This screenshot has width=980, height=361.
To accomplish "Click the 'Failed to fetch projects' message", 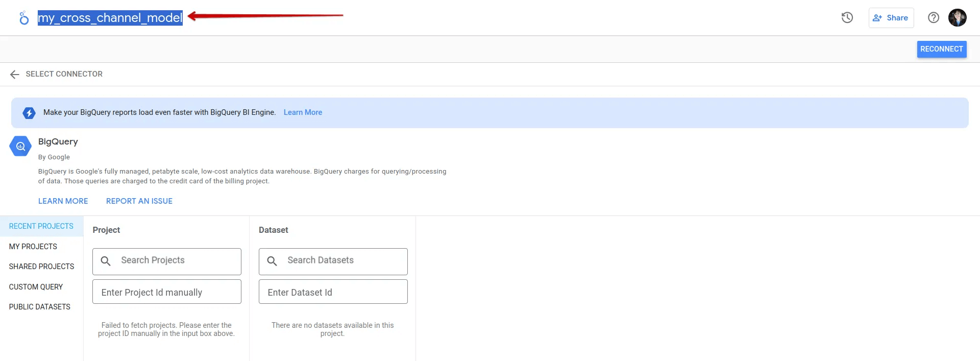I will click(166, 329).
